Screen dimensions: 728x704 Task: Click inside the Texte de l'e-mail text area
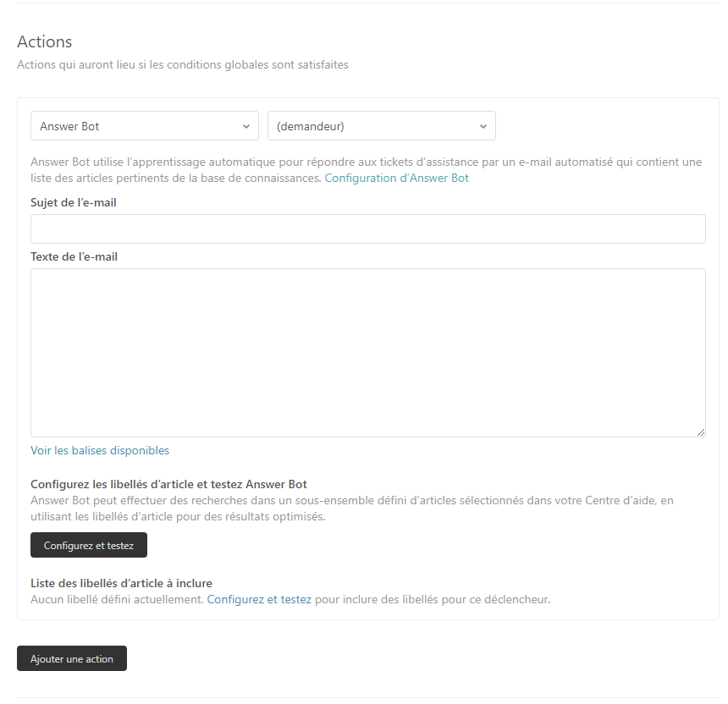pyautogui.click(x=367, y=352)
